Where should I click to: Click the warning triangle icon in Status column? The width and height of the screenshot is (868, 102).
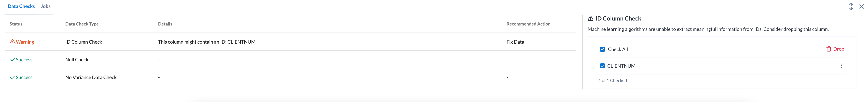click(x=12, y=42)
